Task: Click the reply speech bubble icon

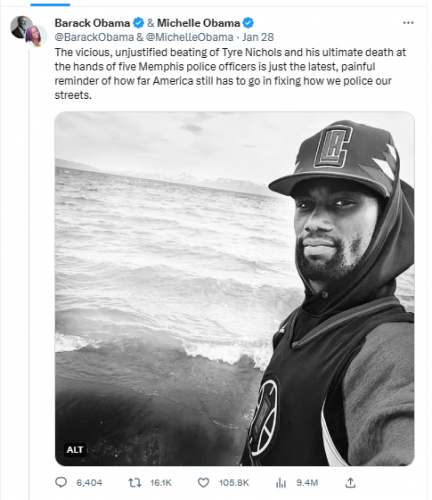Action: tap(61, 482)
